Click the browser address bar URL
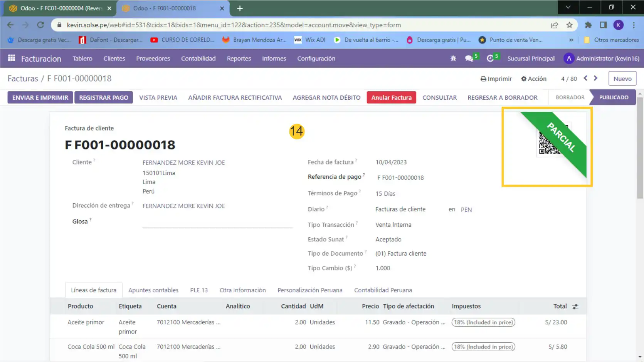Viewport: 644px width, 362px height. tap(234, 25)
